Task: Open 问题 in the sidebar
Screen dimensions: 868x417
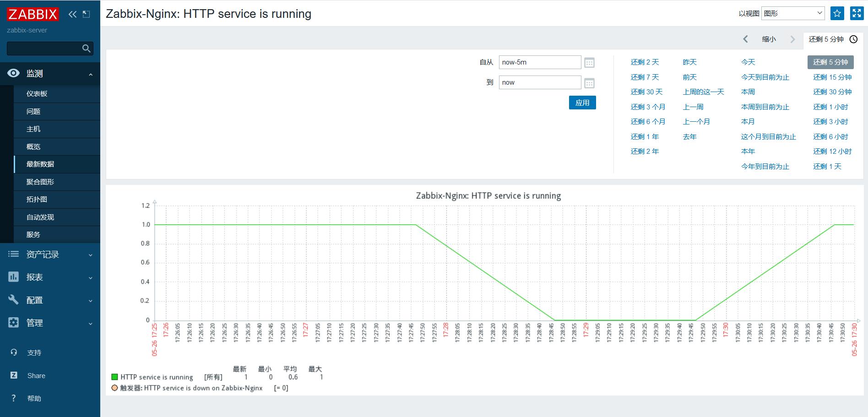Action: [x=57, y=111]
